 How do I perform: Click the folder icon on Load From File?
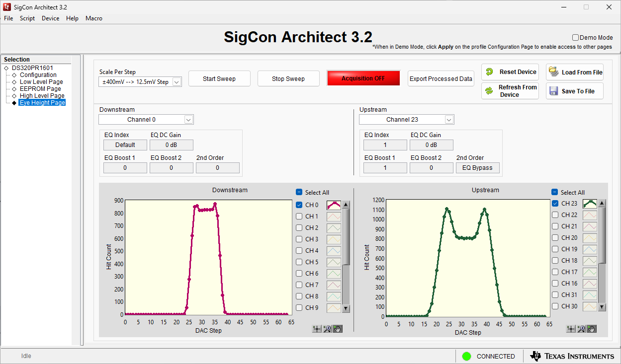coord(553,72)
